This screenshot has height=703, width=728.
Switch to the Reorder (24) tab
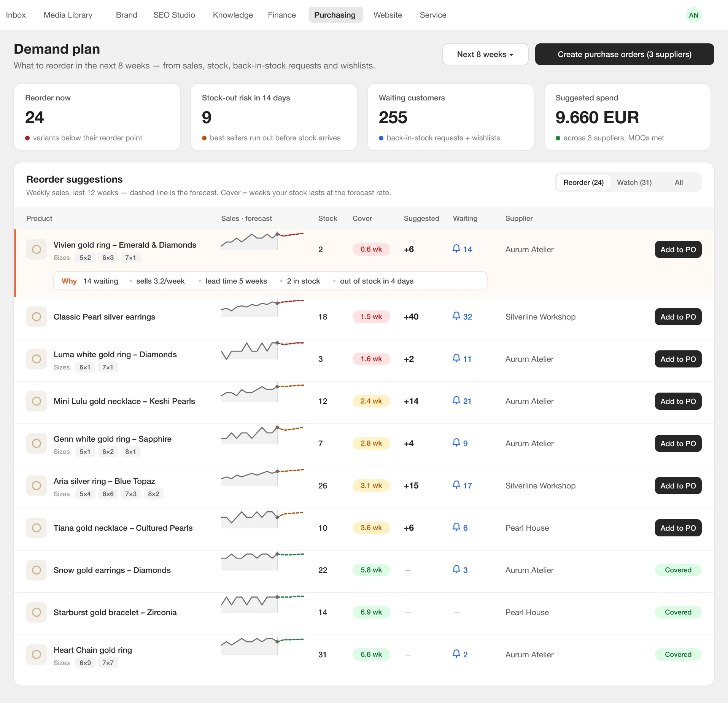coord(583,182)
